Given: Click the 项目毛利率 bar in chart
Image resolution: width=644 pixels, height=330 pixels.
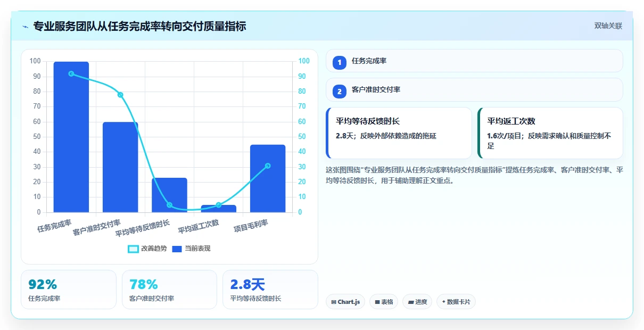Looking at the screenshot, I should coord(268,178).
